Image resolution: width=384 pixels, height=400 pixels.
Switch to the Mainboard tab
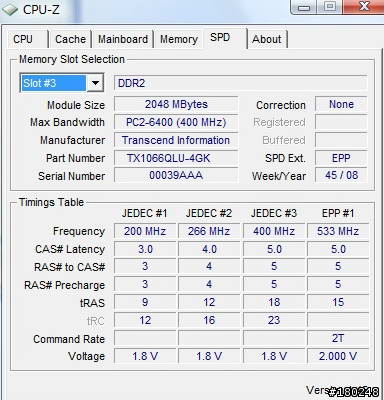tap(123, 39)
